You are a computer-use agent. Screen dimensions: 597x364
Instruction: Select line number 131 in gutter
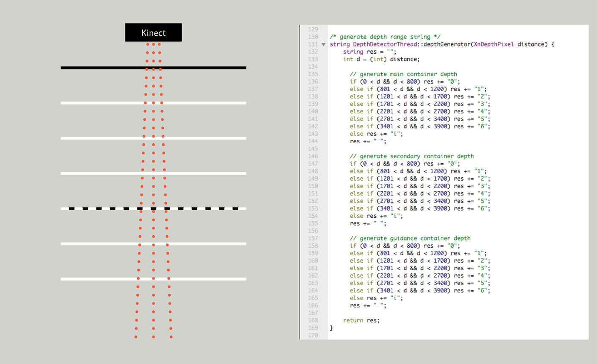click(x=313, y=44)
